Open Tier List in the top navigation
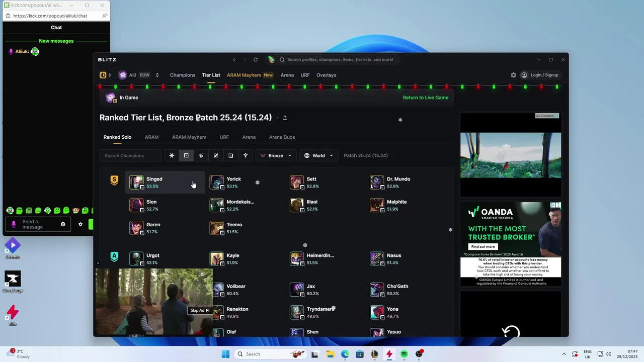 pos(211,75)
